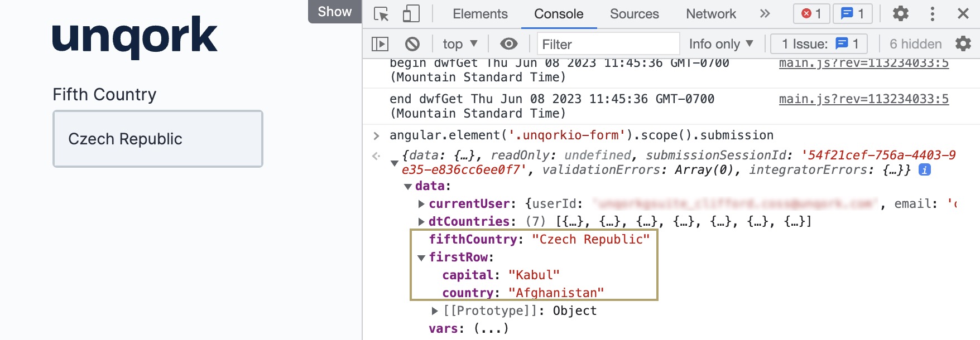Open the Elements tab
This screenshot has height=340, width=980.
(x=480, y=14)
